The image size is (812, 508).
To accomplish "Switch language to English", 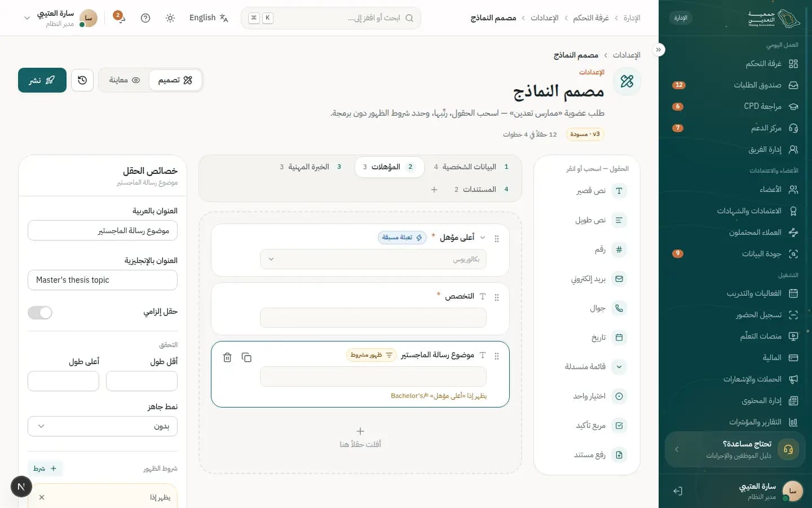I will [209, 18].
